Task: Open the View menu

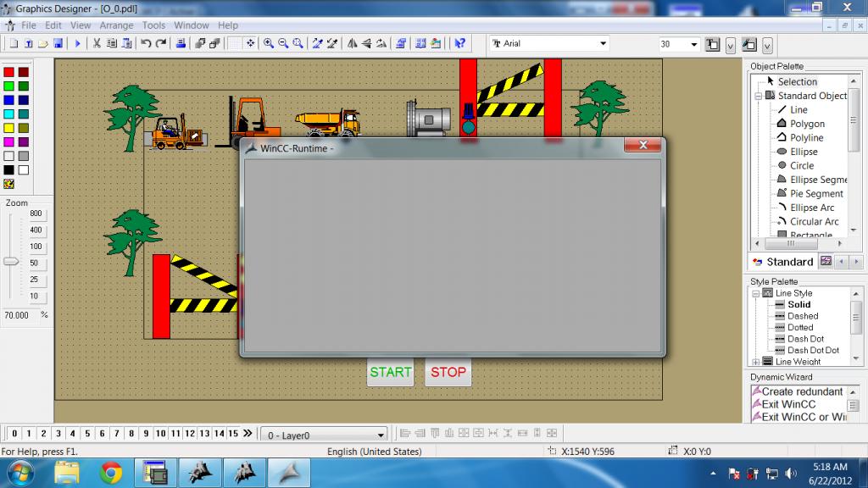Action: point(81,25)
